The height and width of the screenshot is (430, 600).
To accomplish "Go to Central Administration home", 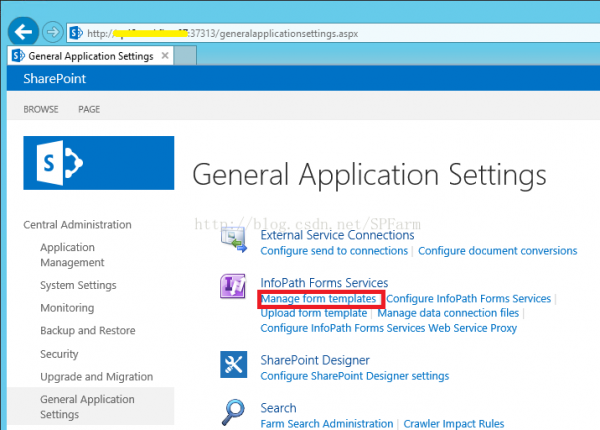I will point(77,225).
